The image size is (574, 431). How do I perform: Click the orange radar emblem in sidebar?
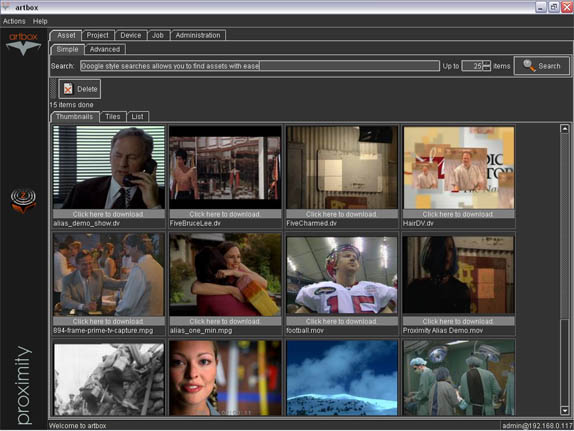[23, 201]
